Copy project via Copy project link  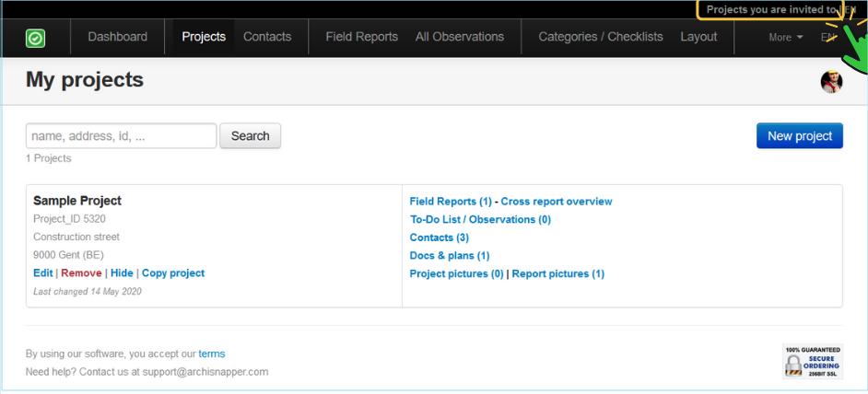[173, 273]
